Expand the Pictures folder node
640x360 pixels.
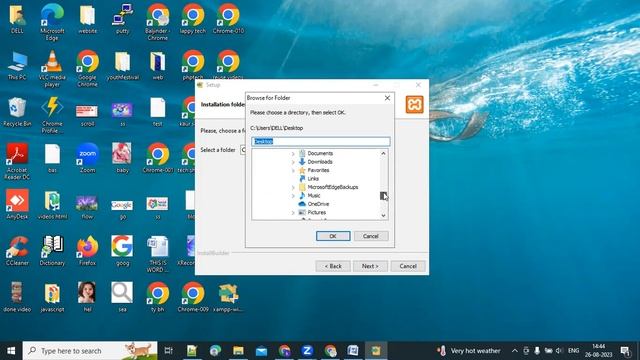coord(293,213)
